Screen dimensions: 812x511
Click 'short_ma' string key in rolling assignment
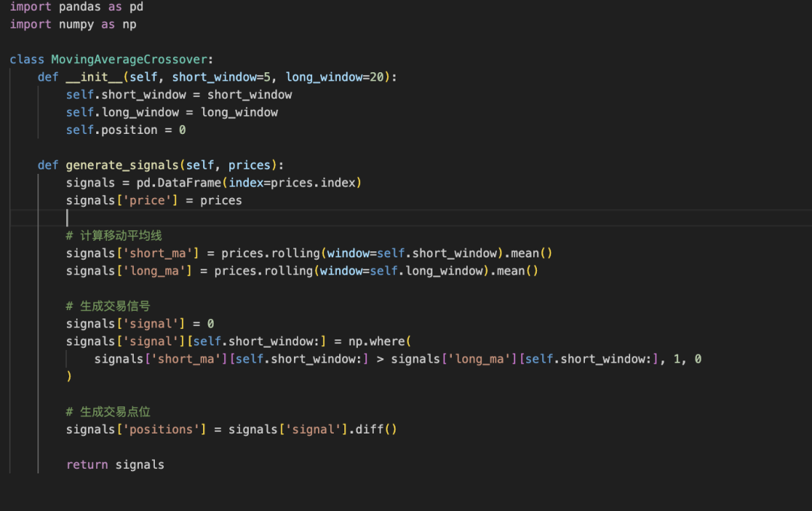[157, 254]
